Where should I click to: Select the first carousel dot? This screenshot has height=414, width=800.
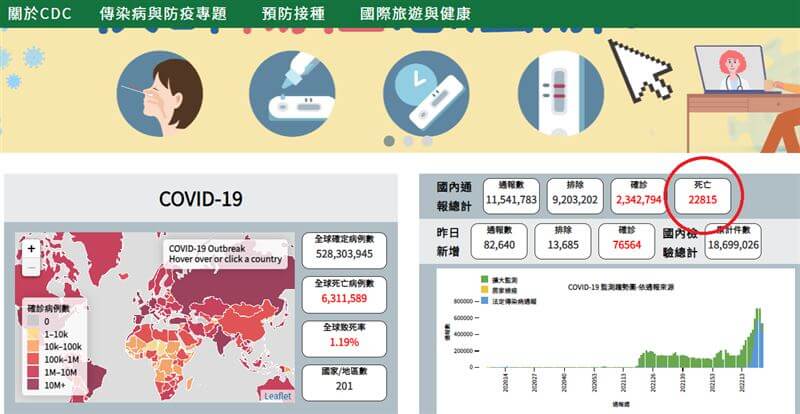coord(389,141)
